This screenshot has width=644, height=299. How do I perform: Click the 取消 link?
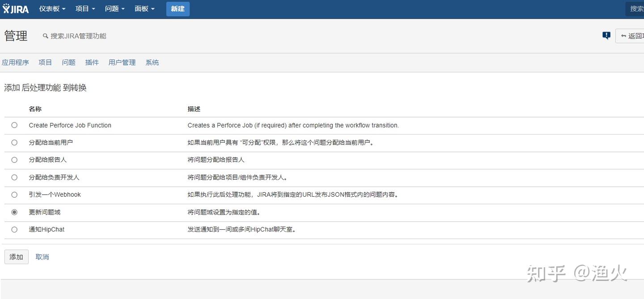click(x=42, y=257)
